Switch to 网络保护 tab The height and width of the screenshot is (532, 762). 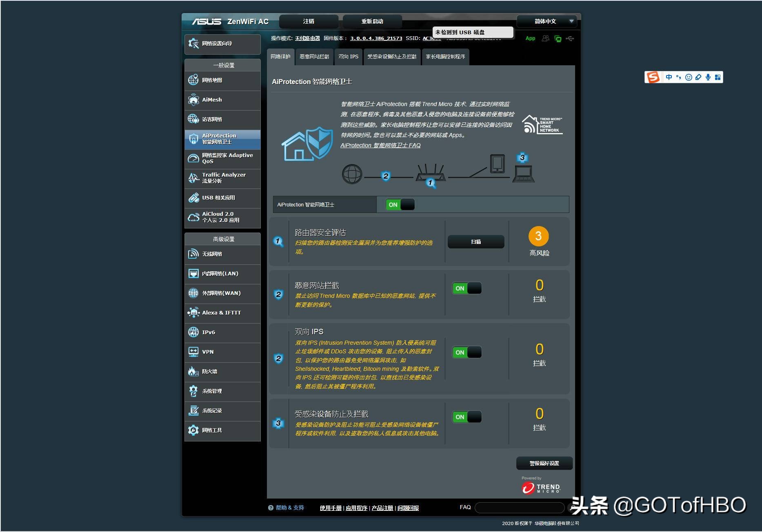click(280, 57)
